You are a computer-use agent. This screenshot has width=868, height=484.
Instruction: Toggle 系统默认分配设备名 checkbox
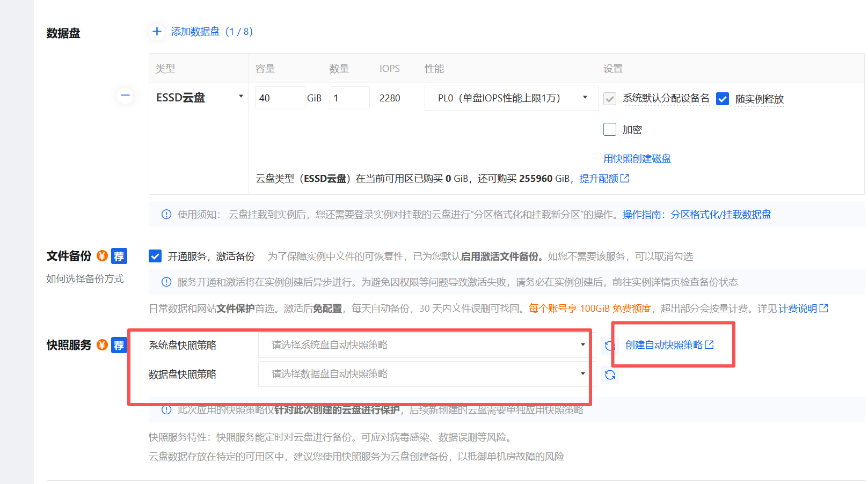(x=610, y=99)
